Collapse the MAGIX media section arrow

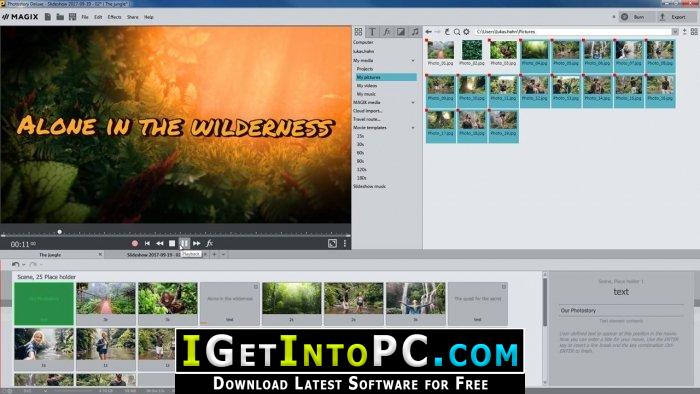pyautogui.click(x=413, y=103)
